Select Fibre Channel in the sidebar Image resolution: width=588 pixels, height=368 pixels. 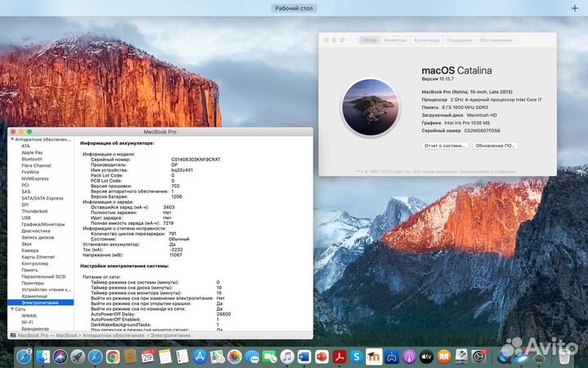pyautogui.click(x=37, y=165)
